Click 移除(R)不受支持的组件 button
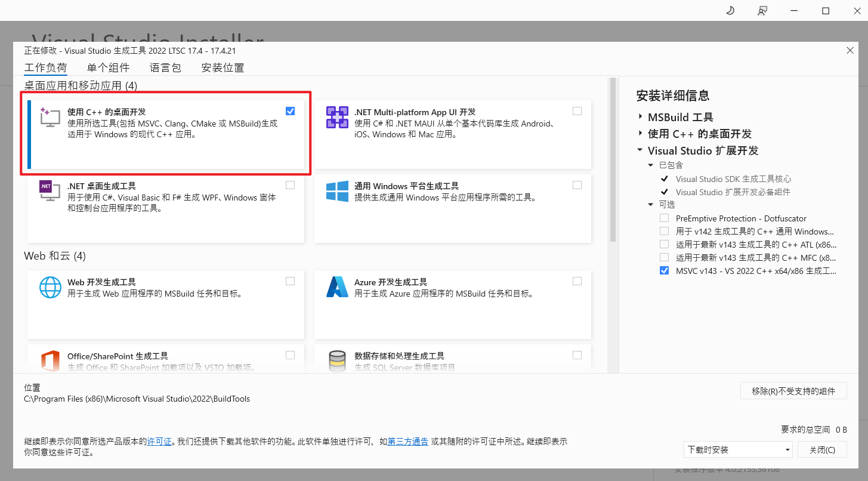868x481 pixels. (x=793, y=391)
